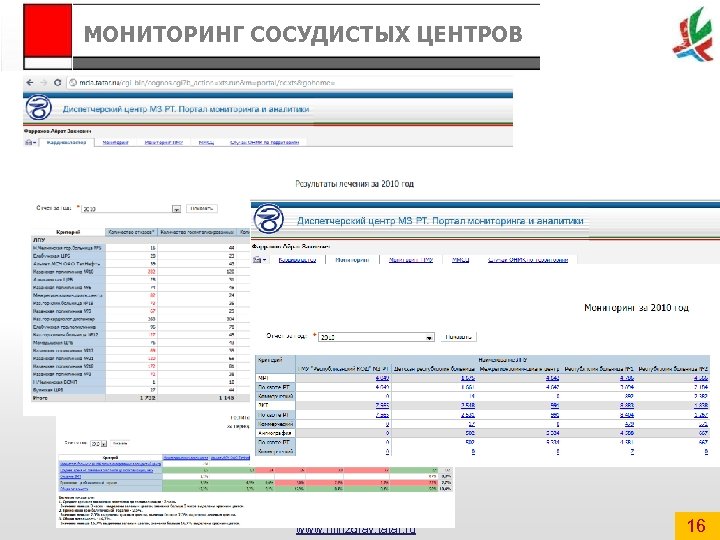The height and width of the screenshot is (540, 720).
Task: Click the site info icon in address bar
Action: tap(73, 83)
